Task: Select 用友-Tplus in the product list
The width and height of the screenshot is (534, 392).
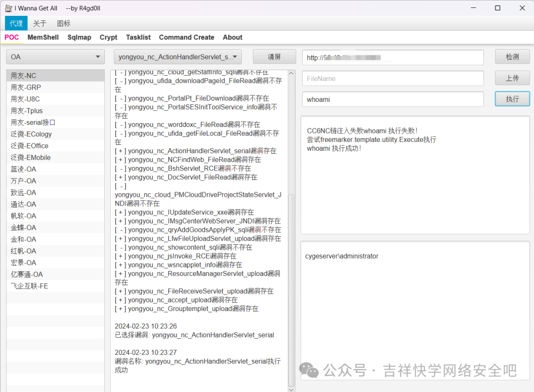Action: (x=55, y=111)
